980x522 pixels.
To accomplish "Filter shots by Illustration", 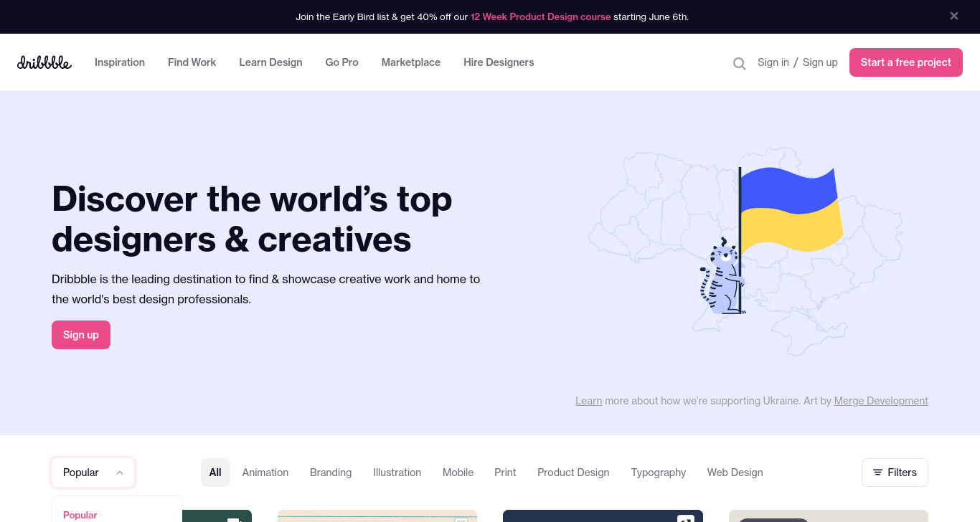I will point(397,473).
